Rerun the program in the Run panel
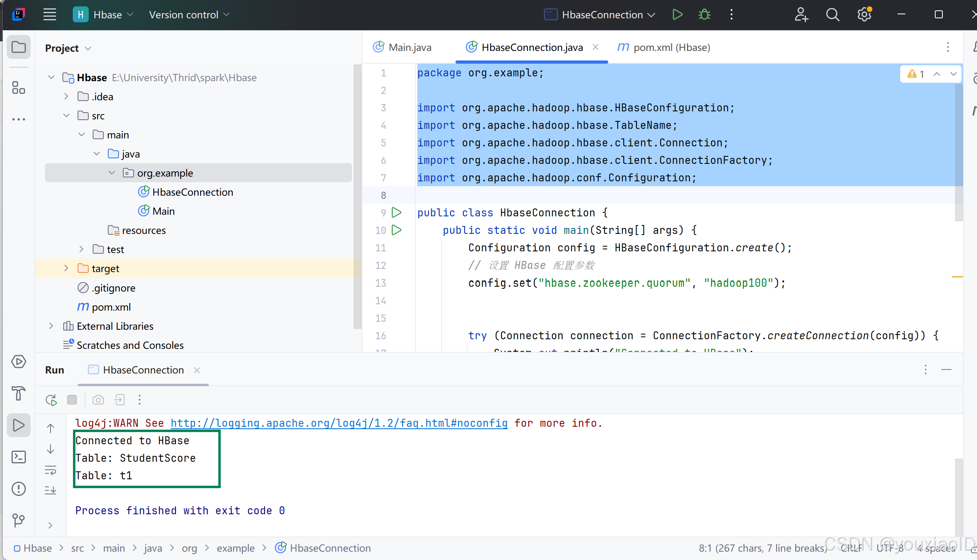 tap(51, 400)
